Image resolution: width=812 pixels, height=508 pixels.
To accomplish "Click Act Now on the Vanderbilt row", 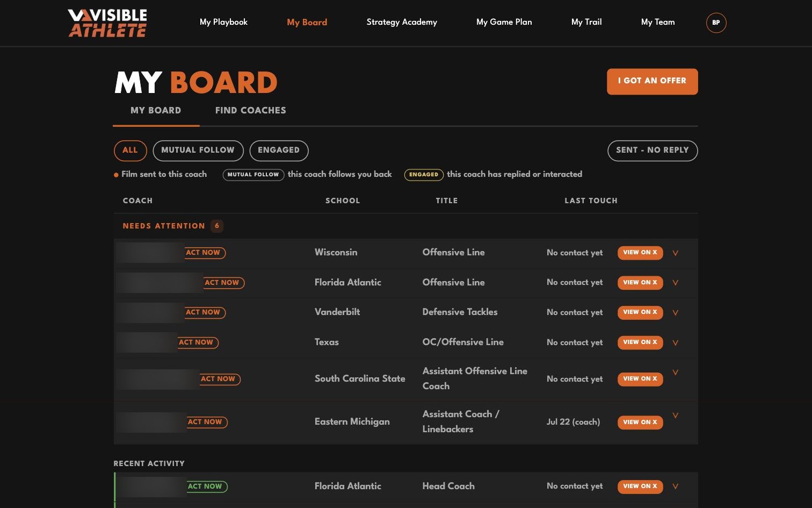I will 205,312.
